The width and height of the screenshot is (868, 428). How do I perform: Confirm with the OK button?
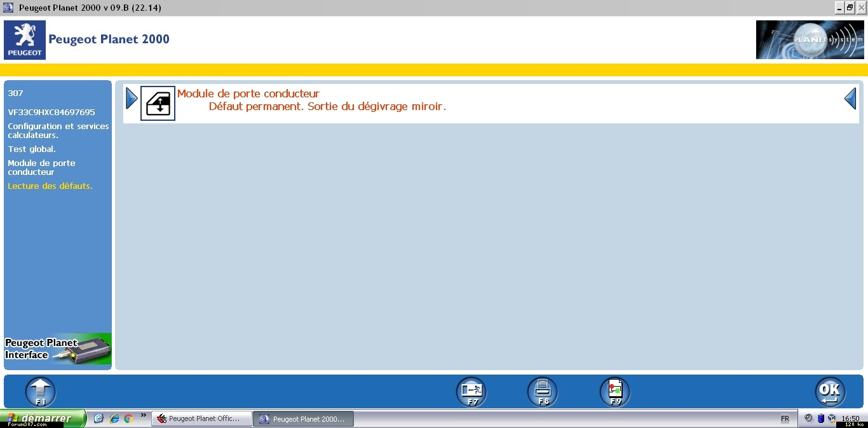coord(831,392)
